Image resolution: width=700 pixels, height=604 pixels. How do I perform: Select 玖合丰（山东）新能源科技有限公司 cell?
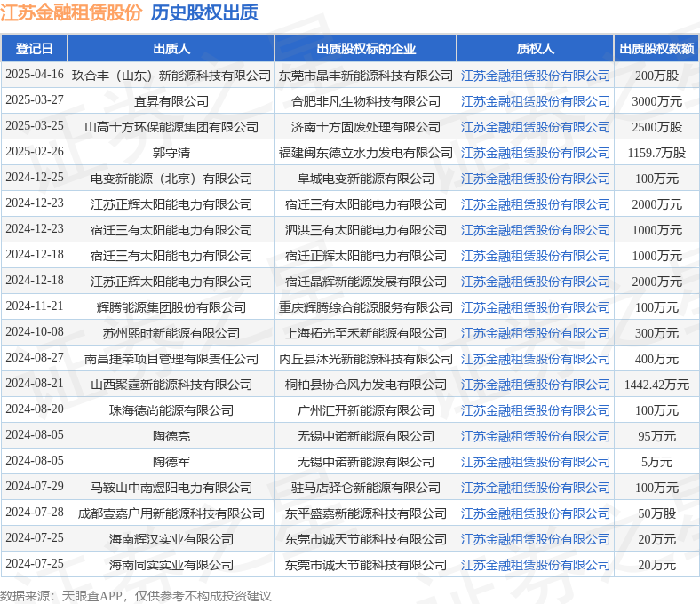click(171, 75)
